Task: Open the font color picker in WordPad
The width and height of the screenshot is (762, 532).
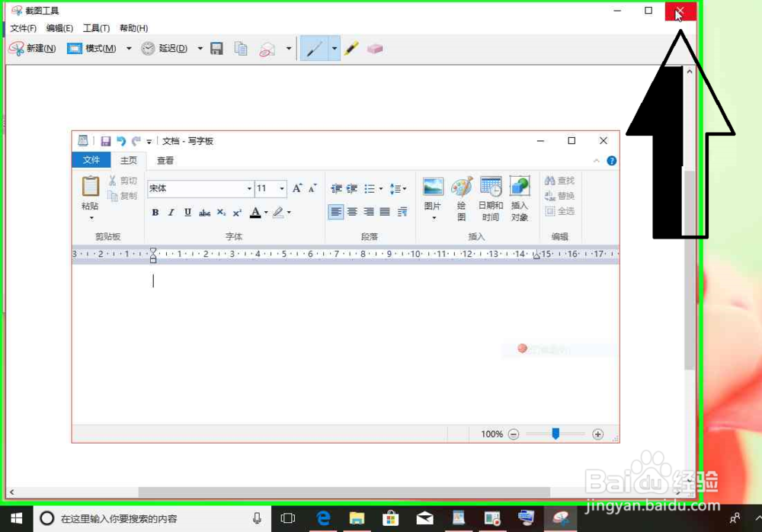Action: [x=259, y=212]
